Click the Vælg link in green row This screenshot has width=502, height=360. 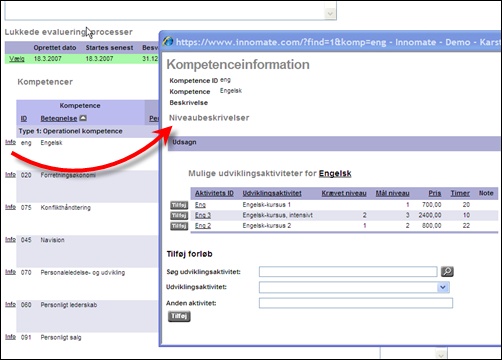point(17,59)
